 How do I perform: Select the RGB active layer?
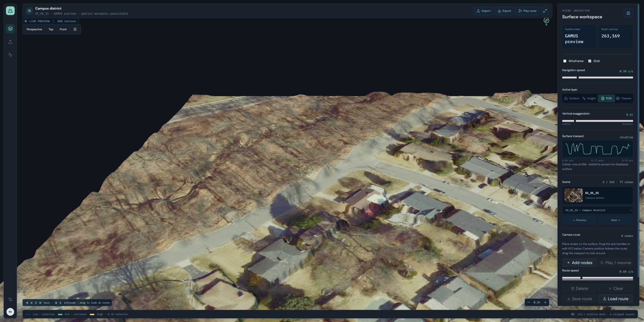pyautogui.click(x=606, y=98)
